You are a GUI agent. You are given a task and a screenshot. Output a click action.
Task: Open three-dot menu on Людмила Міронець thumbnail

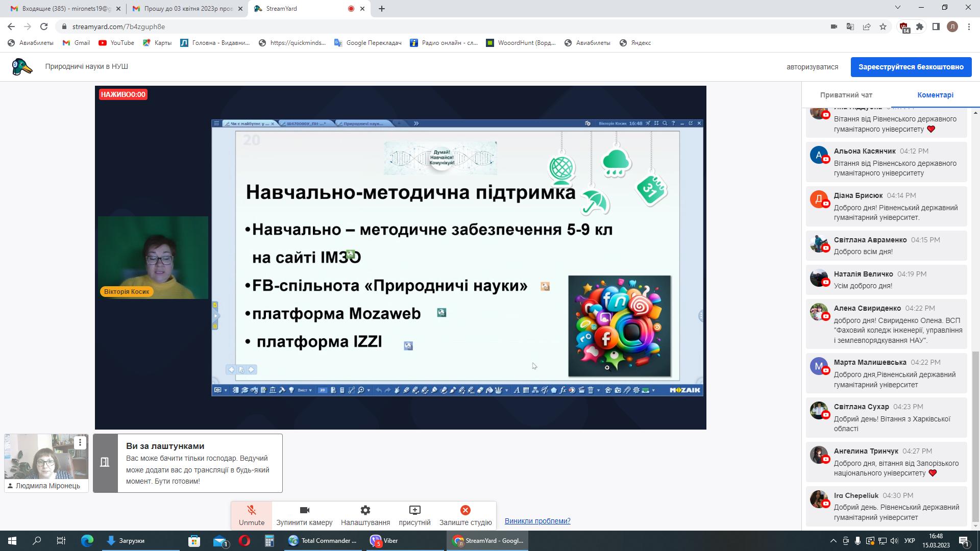(x=80, y=443)
